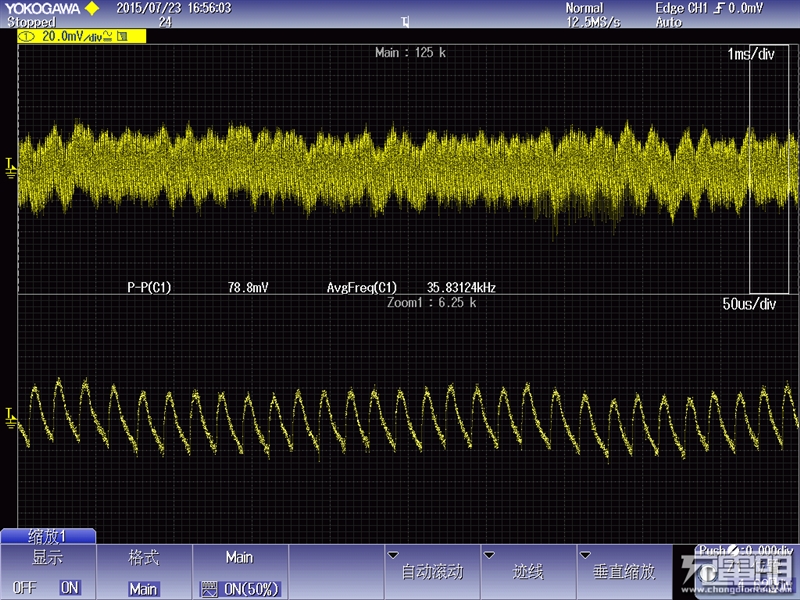Click the zoom box in main waveform
This screenshot has height=600, width=800.
tap(769, 169)
